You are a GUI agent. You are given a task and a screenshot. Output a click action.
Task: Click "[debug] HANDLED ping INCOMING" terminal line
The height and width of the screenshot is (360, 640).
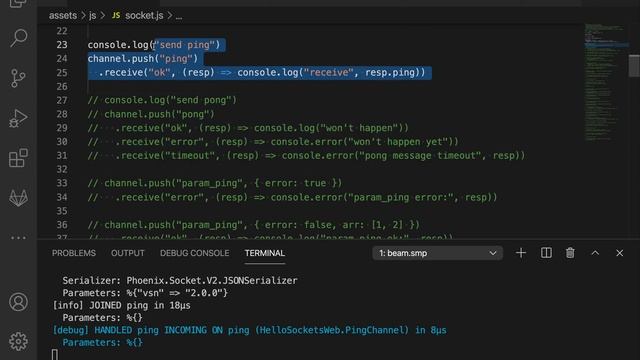pyautogui.click(x=249, y=330)
